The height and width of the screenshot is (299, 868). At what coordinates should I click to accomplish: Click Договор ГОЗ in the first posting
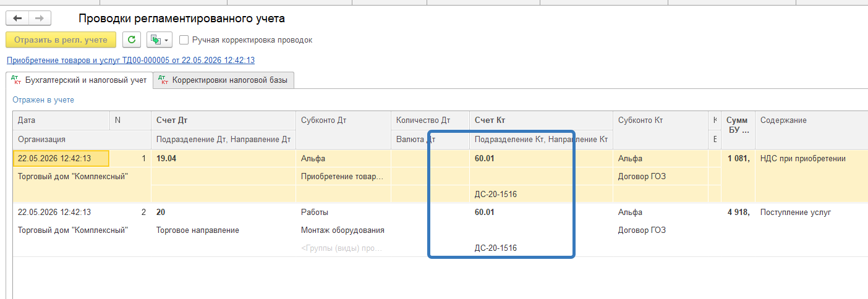point(660,176)
